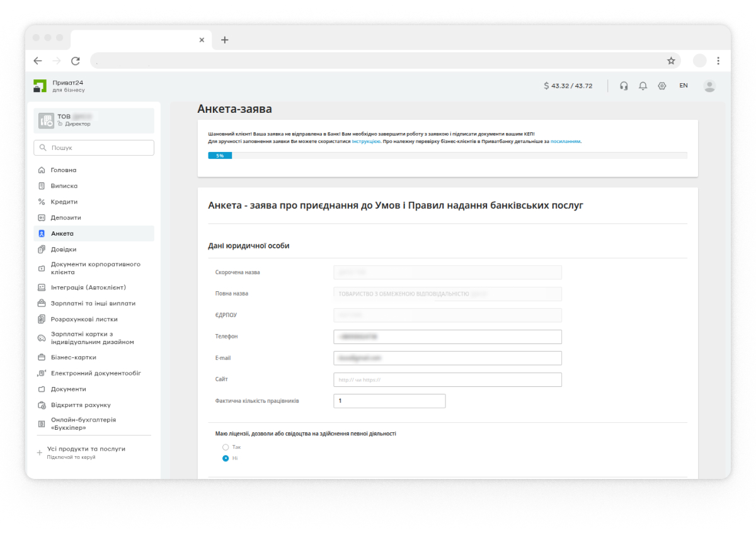Click the Privat24 logo icon

pyautogui.click(x=40, y=86)
